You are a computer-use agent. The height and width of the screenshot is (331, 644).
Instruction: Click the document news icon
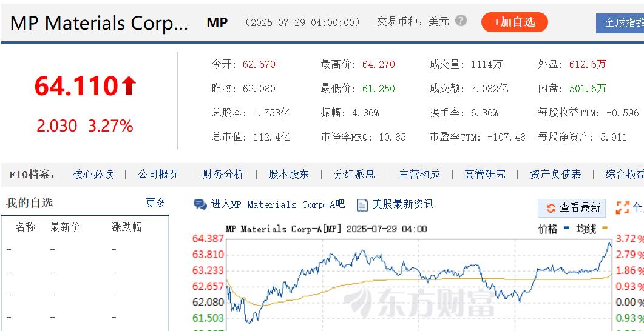point(362,205)
